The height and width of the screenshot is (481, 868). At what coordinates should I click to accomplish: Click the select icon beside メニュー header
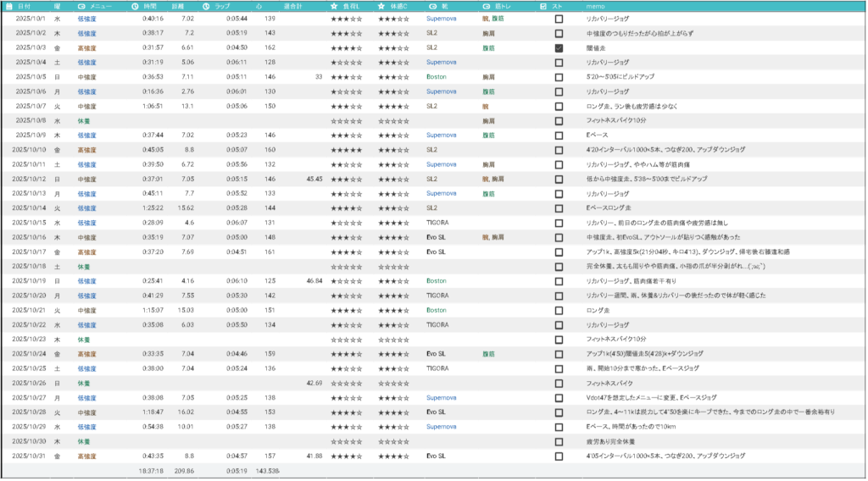click(x=81, y=6)
